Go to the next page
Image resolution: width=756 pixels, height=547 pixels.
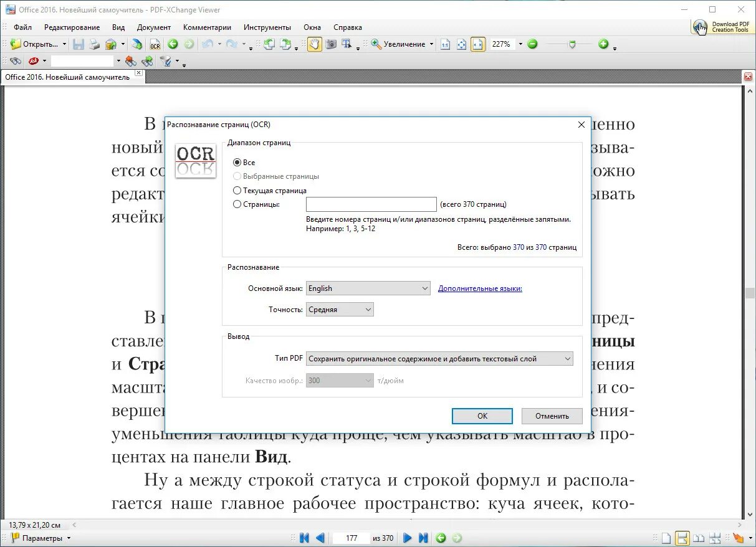[408, 538]
